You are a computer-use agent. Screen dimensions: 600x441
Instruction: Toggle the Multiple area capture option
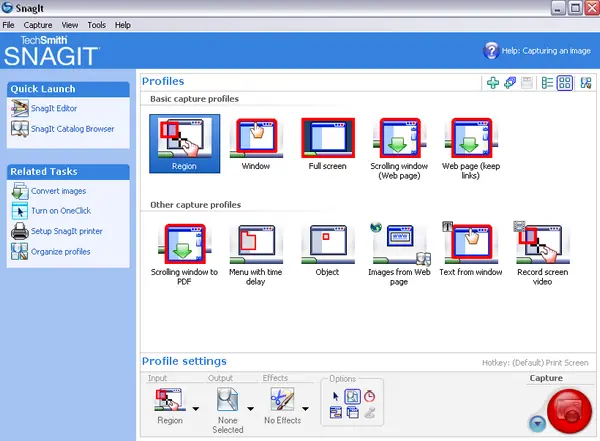tap(352, 413)
